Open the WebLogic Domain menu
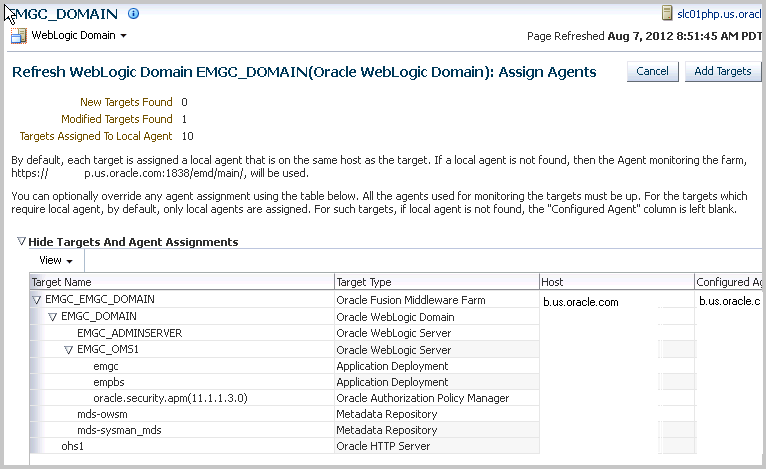Image resolution: width=766 pixels, height=469 pixels. tap(79, 35)
